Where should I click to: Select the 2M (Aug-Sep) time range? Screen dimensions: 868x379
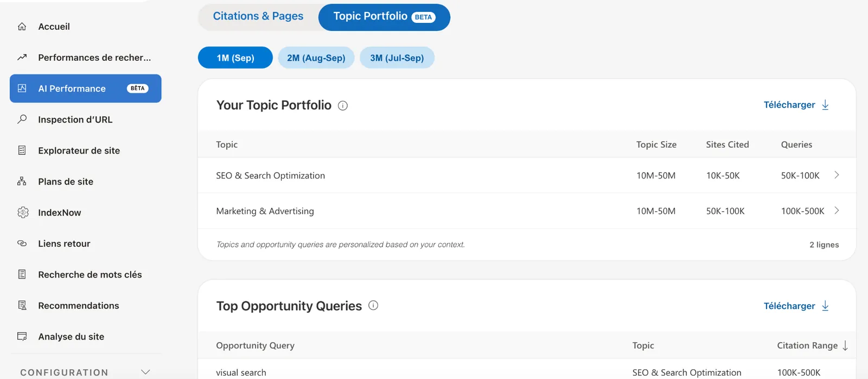point(316,58)
